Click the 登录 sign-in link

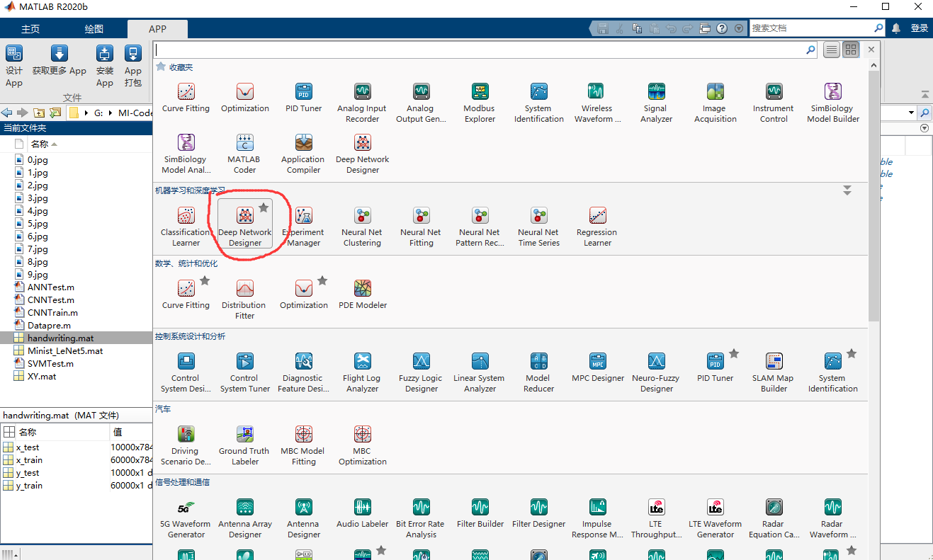(919, 28)
